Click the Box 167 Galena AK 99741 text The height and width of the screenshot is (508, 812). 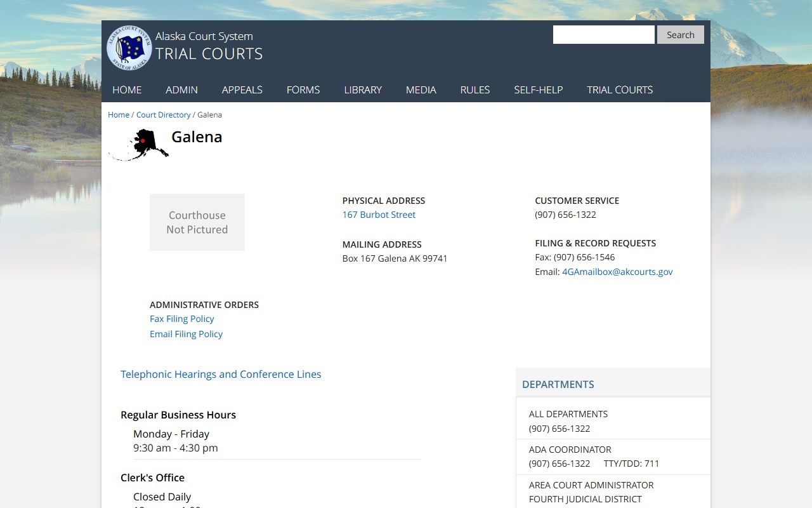coord(395,258)
